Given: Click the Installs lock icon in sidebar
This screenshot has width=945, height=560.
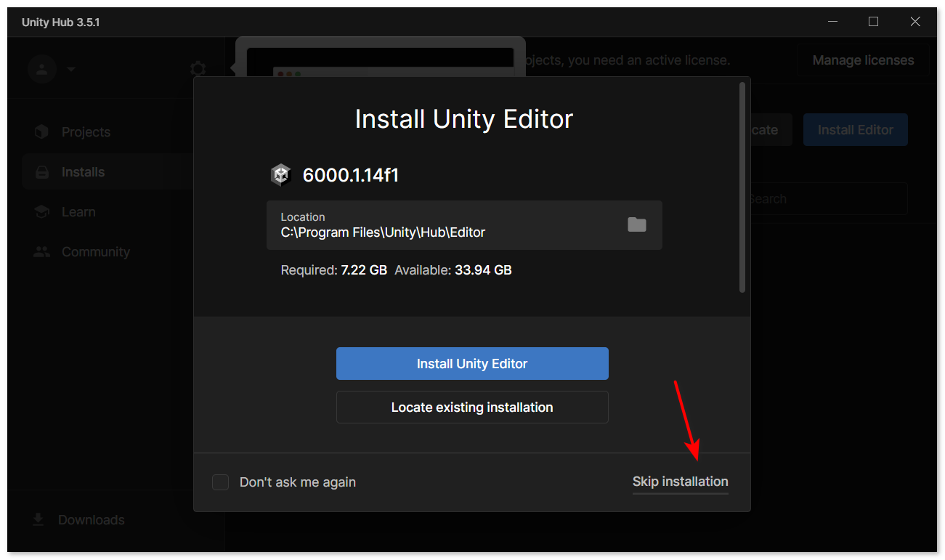Looking at the screenshot, I should [42, 172].
